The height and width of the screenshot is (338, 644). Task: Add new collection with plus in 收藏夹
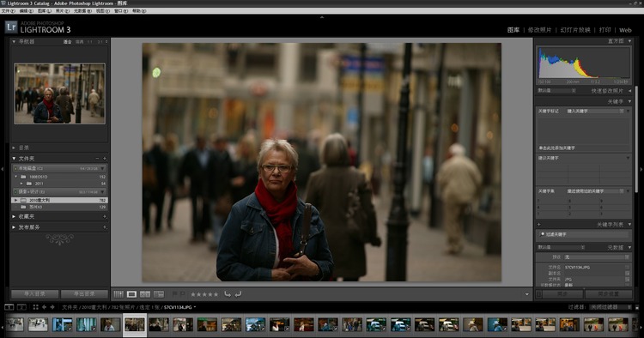click(x=105, y=216)
